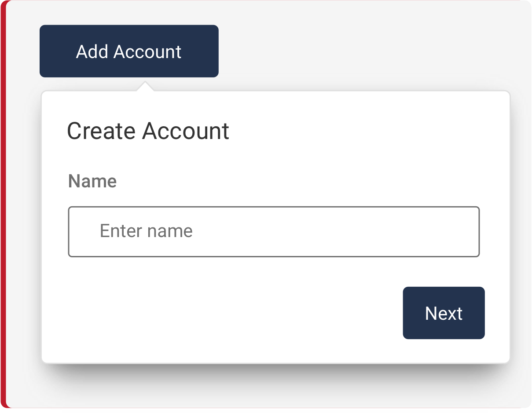Screen dimensions: 532x413
Task: Click the Add Account button
Action: coord(129,51)
